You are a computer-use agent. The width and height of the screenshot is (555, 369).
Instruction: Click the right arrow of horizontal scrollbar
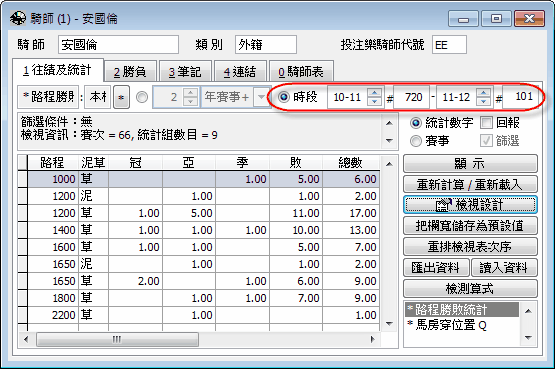click(372, 339)
